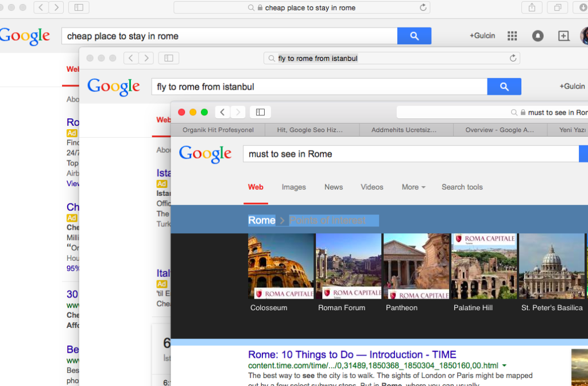
Task: Click the Google logo in the cheap stay window
Action: pos(25,36)
